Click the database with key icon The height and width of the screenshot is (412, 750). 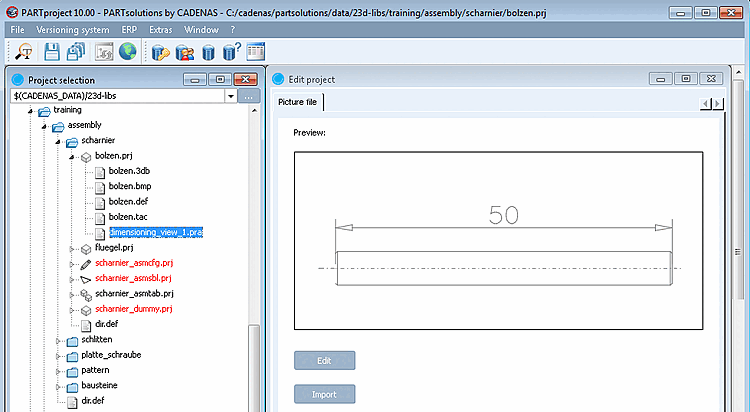[160, 52]
